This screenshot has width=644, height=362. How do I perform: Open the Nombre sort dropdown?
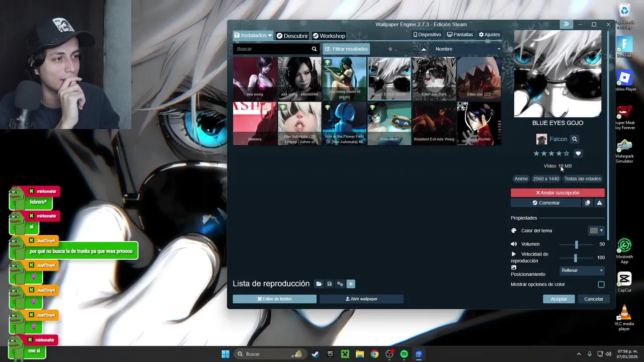[467, 49]
